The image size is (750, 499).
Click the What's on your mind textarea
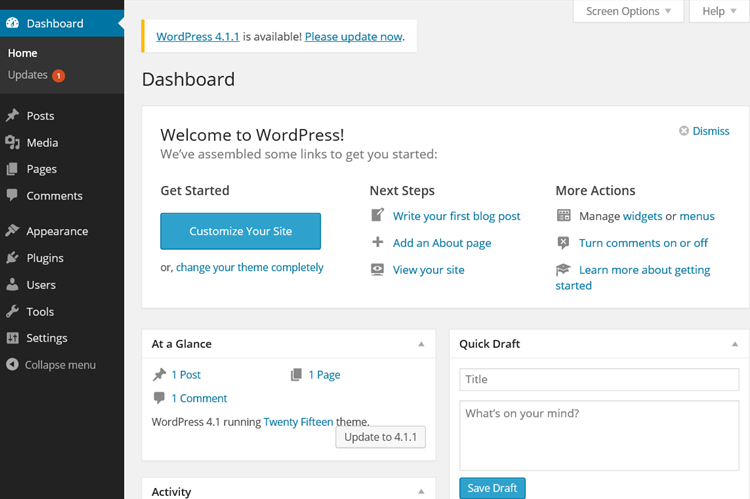click(599, 436)
